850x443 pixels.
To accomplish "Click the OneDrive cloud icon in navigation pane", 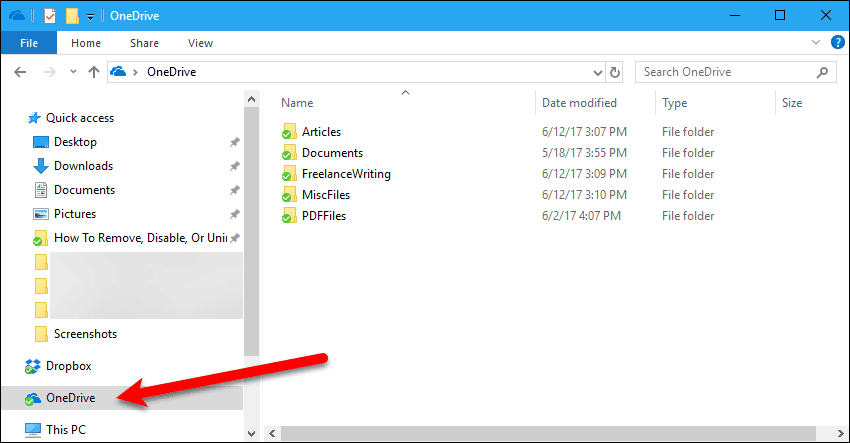I will (x=32, y=397).
